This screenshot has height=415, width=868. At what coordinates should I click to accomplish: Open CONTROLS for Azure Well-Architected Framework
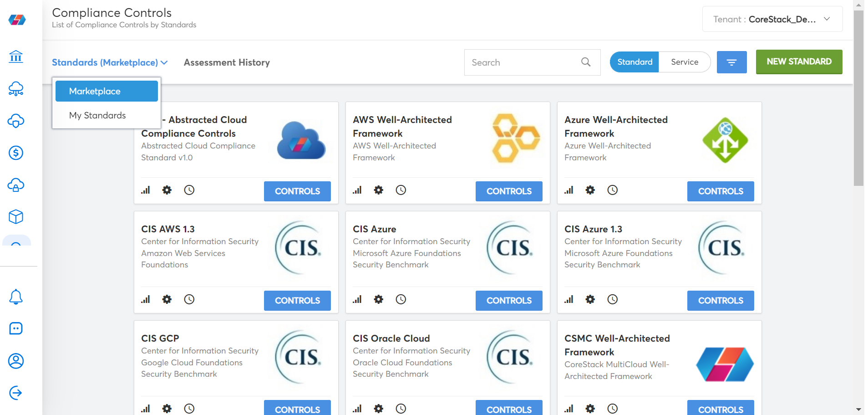tap(721, 191)
